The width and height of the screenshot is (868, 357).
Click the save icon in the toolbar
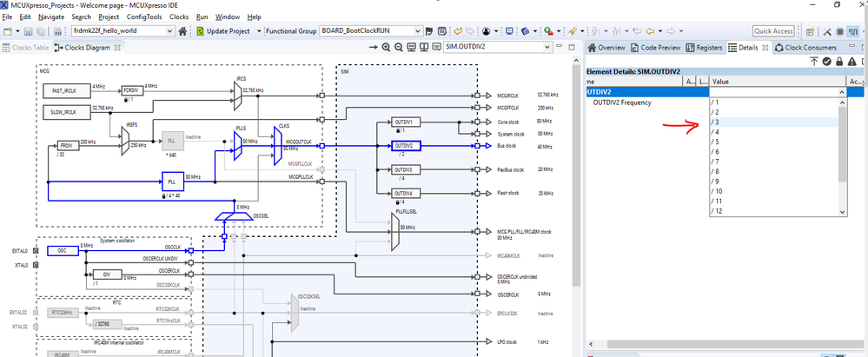[x=30, y=31]
